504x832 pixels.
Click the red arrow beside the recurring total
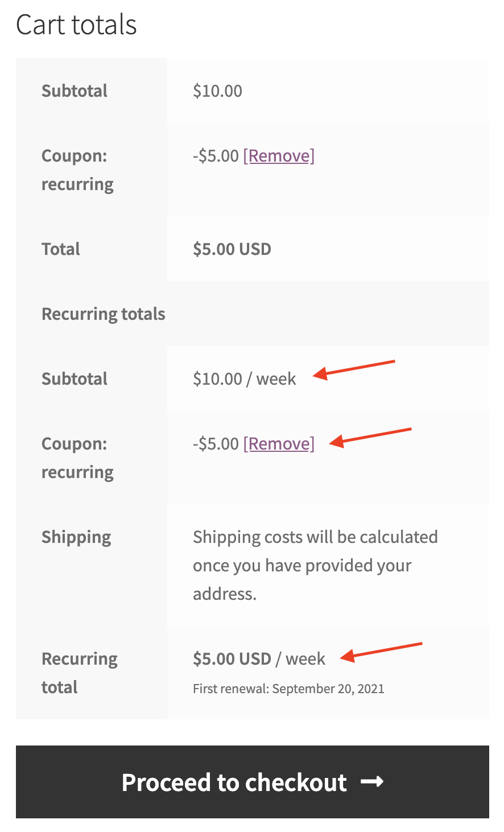pos(381,651)
